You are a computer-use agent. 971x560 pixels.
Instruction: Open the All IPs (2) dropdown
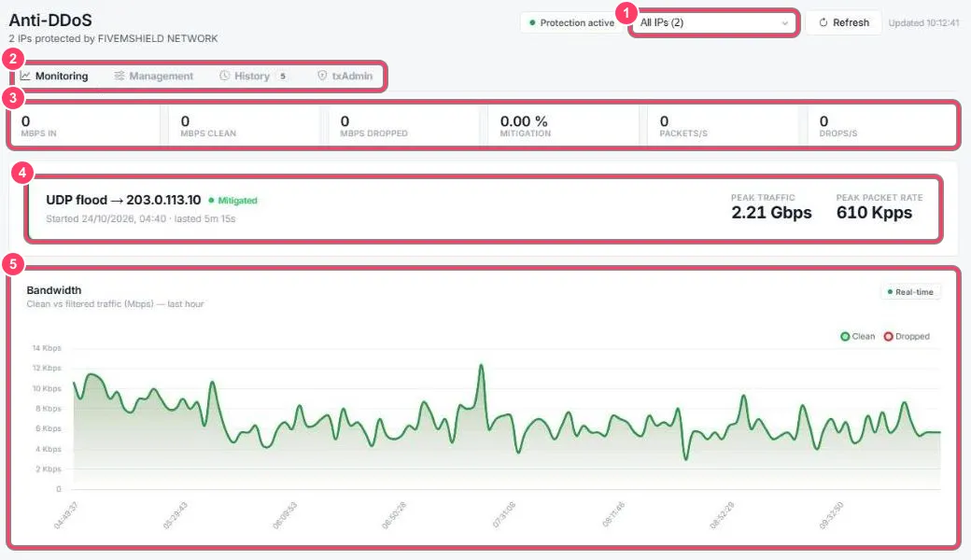tap(714, 23)
